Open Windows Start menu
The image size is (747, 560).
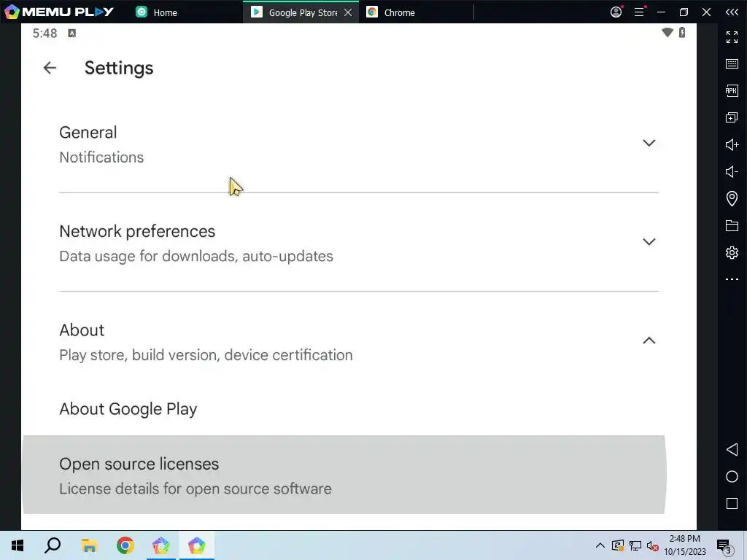coord(18,545)
